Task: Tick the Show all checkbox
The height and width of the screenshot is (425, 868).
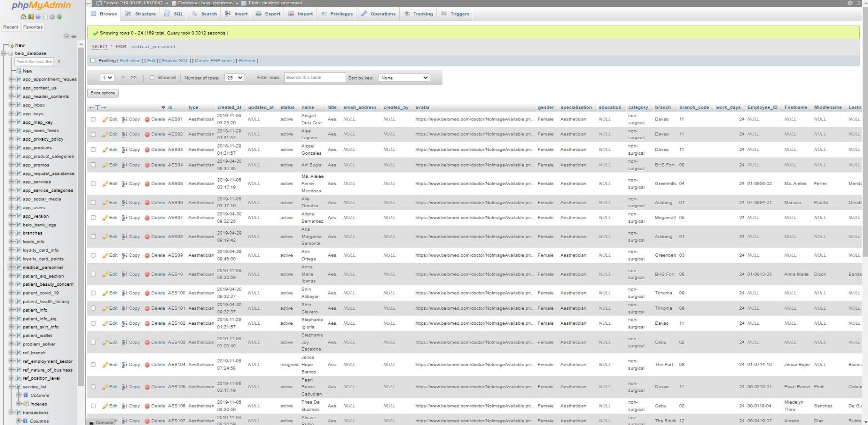Action: [x=152, y=78]
